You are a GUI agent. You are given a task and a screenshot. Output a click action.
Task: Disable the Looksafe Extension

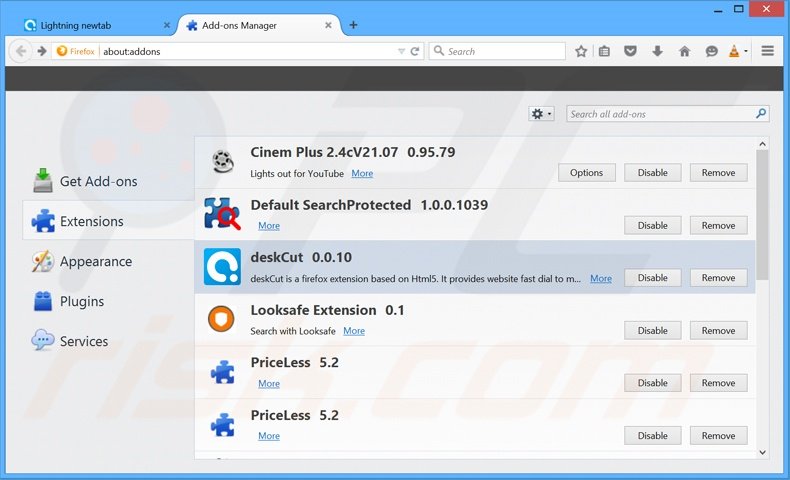[652, 331]
